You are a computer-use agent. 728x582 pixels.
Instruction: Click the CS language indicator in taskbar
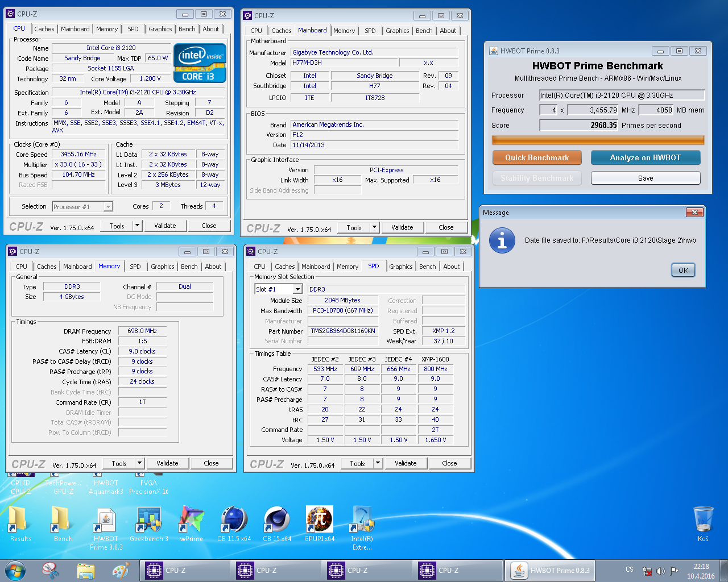pos(629,569)
